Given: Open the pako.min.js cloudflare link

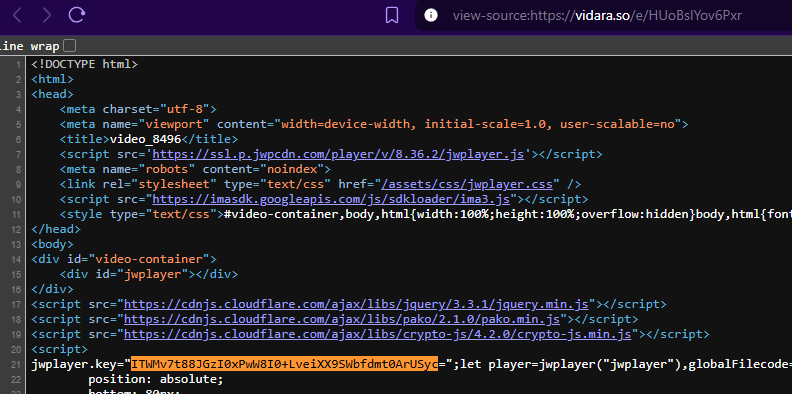Looking at the screenshot, I should pyautogui.click(x=342, y=319).
